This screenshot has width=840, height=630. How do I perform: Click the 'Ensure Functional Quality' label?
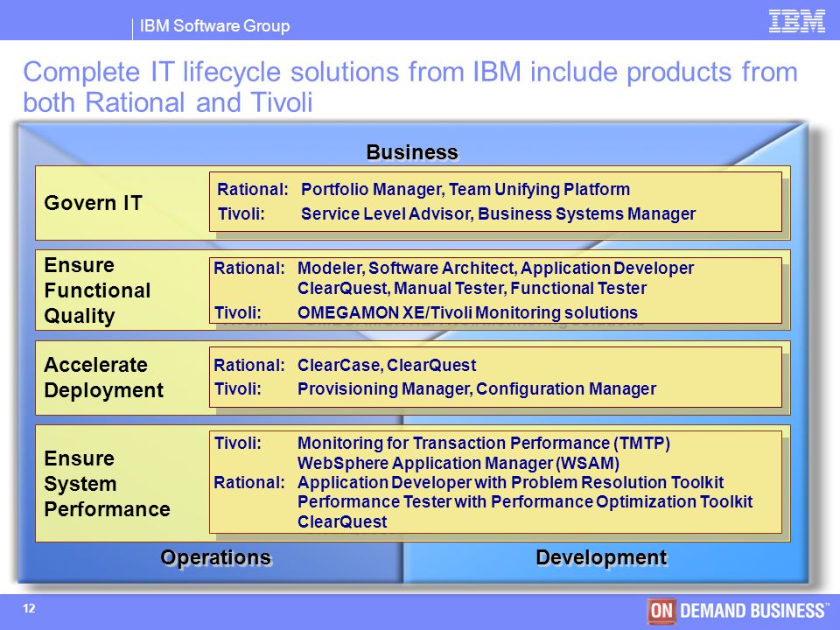(97, 290)
